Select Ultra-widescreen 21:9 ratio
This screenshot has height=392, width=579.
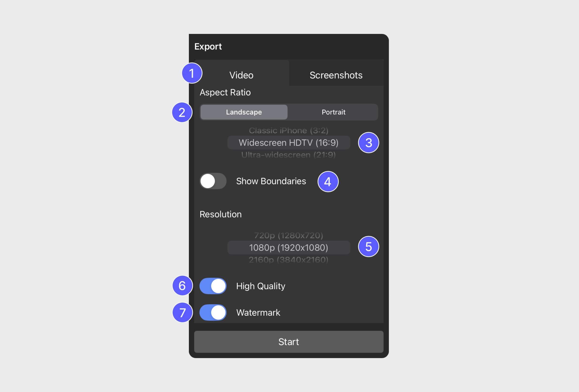(x=288, y=155)
